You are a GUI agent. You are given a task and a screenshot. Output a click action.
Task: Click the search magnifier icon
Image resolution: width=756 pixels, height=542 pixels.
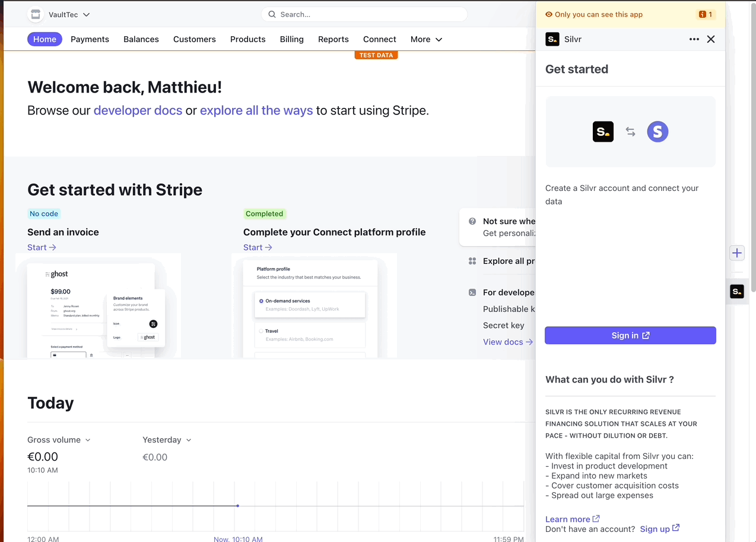[272, 14]
